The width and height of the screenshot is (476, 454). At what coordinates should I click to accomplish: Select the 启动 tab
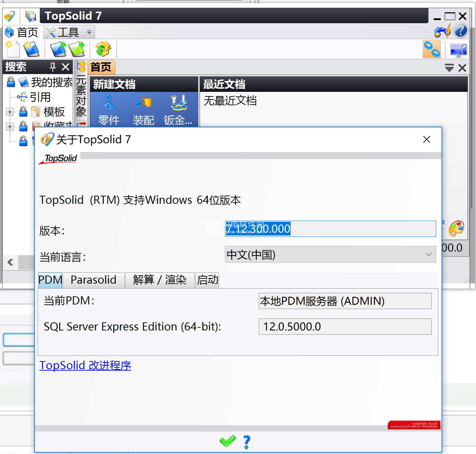[x=207, y=280]
